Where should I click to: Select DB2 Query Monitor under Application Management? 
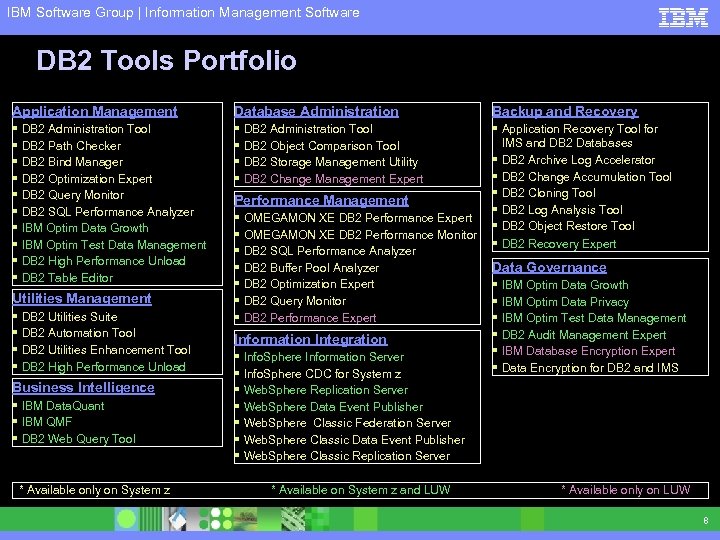[73, 195]
